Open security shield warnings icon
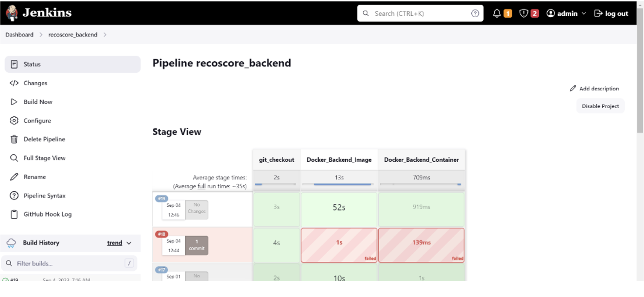 (x=523, y=14)
